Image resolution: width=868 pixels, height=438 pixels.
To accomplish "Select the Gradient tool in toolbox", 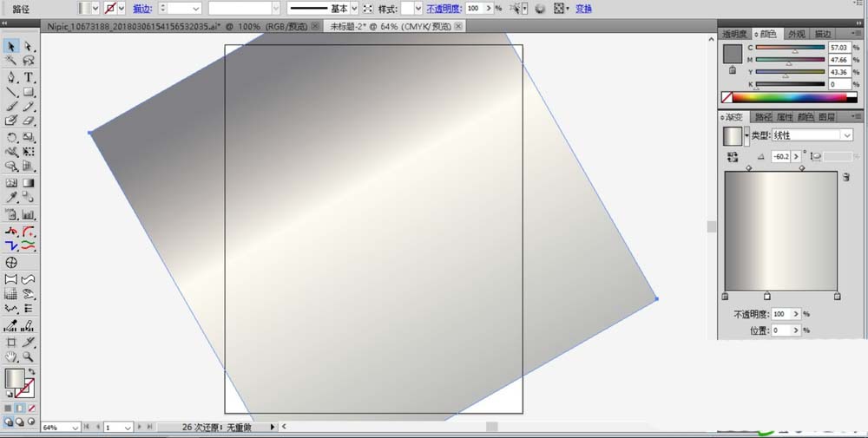I will click(29, 183).
